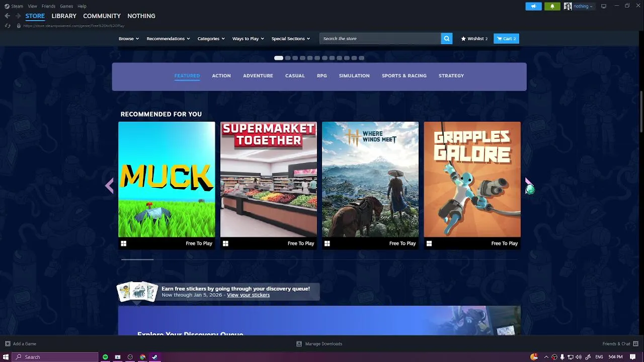Image resolution: width=644 pixels, height=362 pixels.
Task: Open the STORE section
Action: coord(35,16)
